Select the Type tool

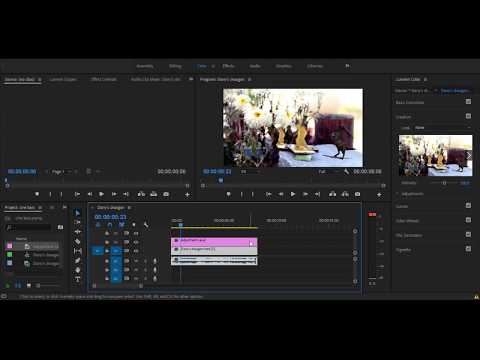tap(78, 279)
